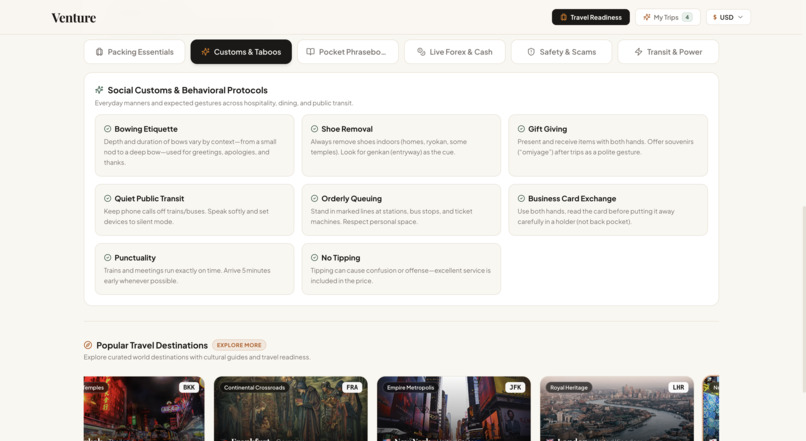This screenshot has width=806, height=441.
Task: Click the Continental Crossroads label
Action: coord(254,388)
